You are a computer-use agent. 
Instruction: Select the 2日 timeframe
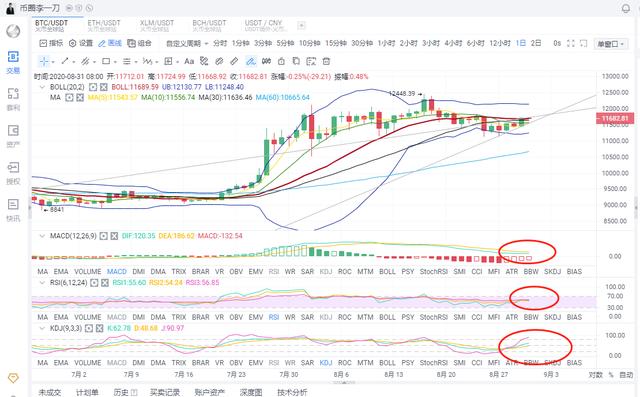[x=536, y=43]
